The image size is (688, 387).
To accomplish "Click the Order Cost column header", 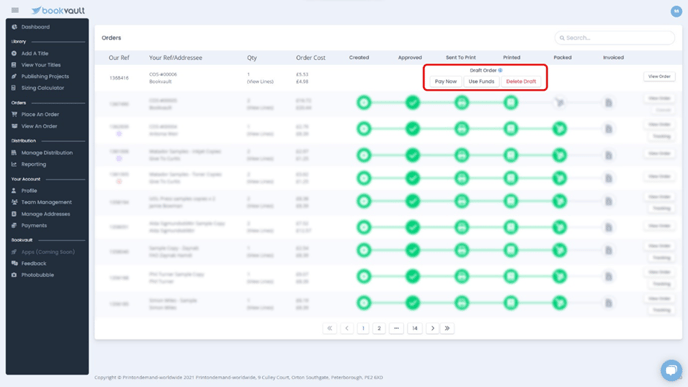I will pos(311,58).
